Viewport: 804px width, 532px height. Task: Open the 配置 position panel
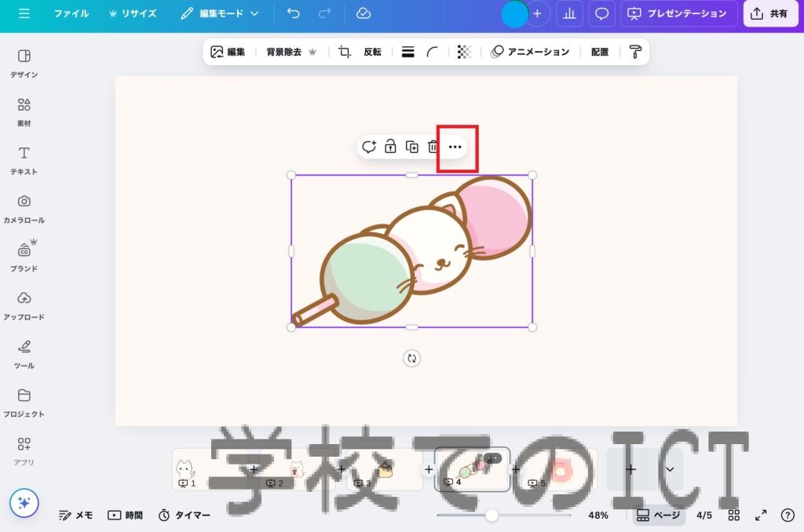[599, 52]
